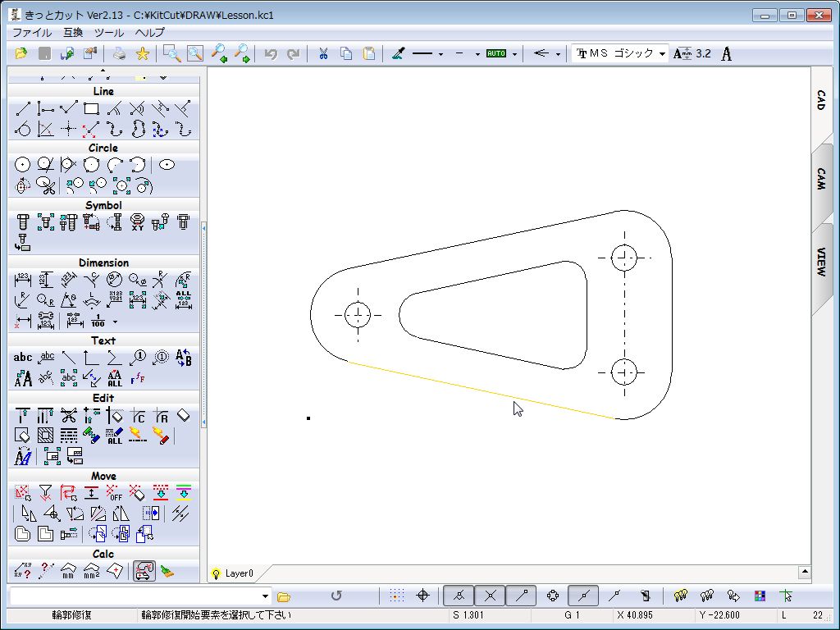Collapse tool palette with top arrow

click(103, 70)
